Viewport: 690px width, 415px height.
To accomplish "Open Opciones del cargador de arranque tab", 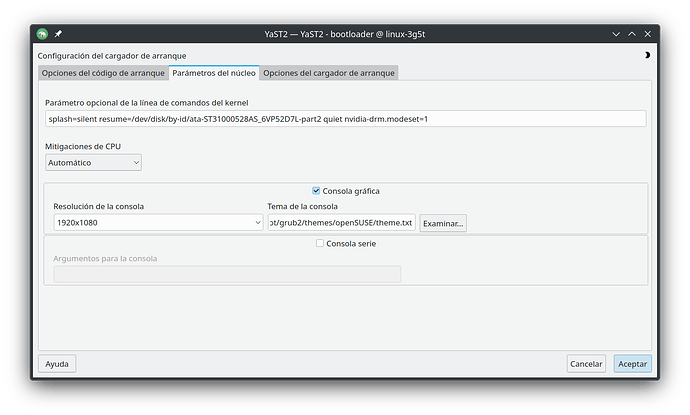I will click(329, 73).
